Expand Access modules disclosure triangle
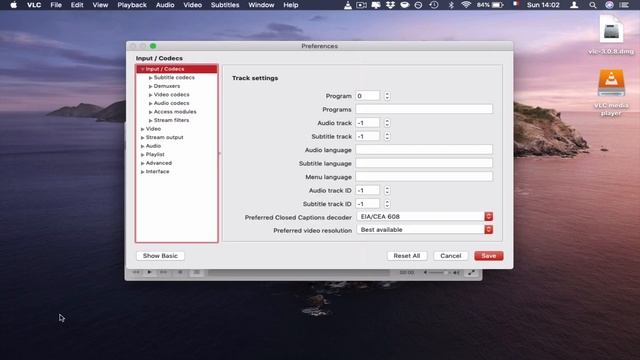Screen dimensions: 640x360 click(x=150, y=112)
